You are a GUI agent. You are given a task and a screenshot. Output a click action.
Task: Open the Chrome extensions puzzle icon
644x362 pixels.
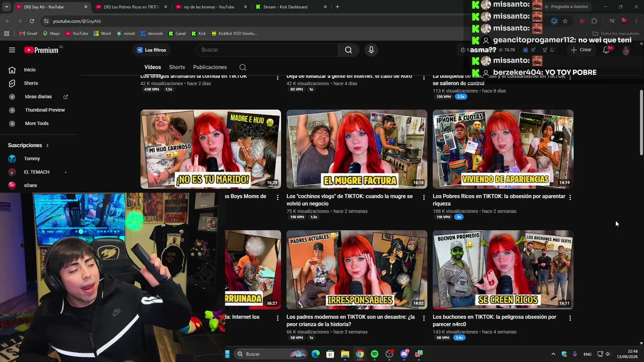pos(594,21)
